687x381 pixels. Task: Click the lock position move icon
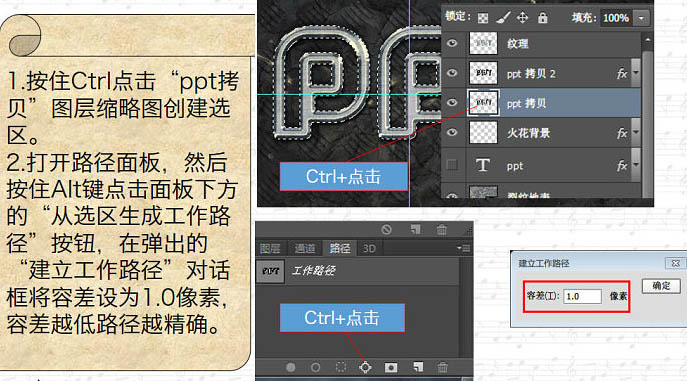pyautogui.click(x=522, y=18)
